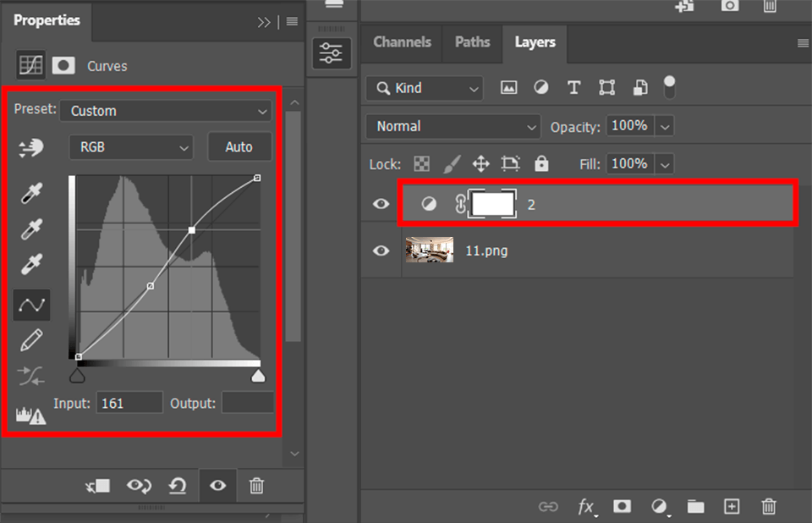This screenshot has height=523, width=812.
Task: Filter layers by text type
Action: tap(573, 87)
